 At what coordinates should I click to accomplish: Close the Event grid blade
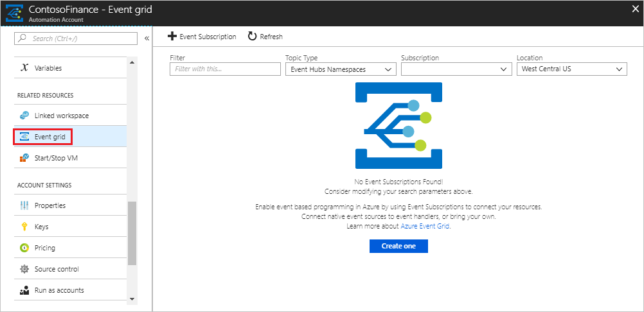pos(635,10)
